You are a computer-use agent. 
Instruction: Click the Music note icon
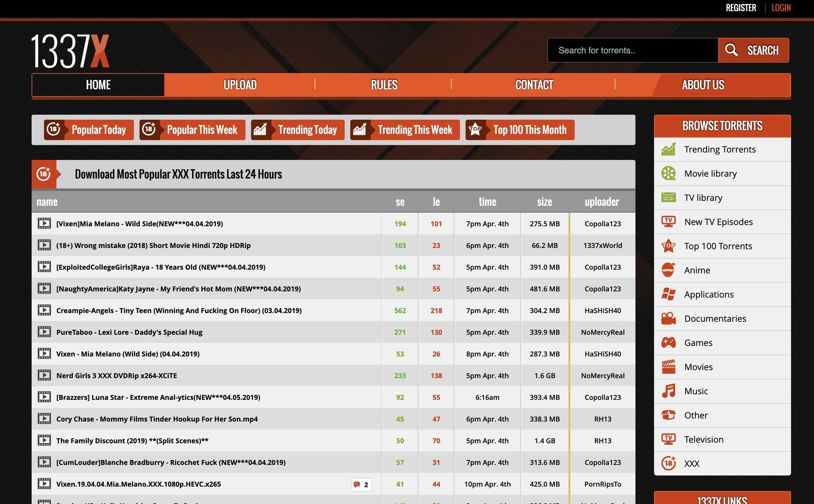(668, 391)
